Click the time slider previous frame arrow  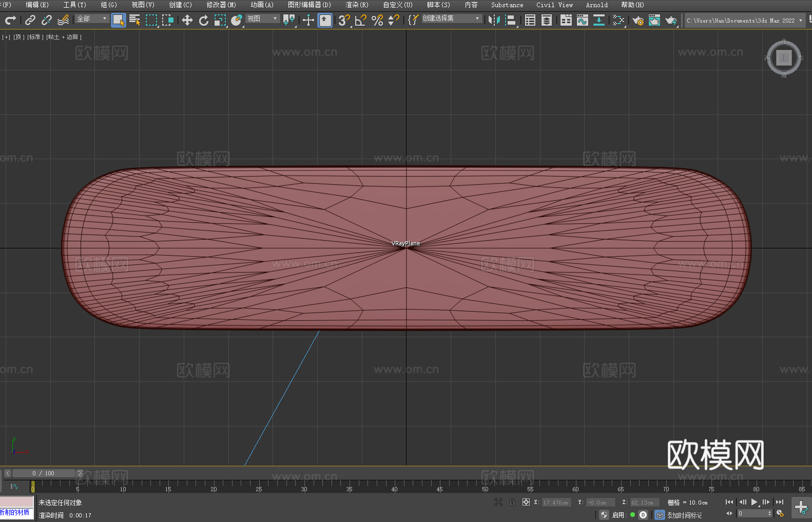pos(7,473)
